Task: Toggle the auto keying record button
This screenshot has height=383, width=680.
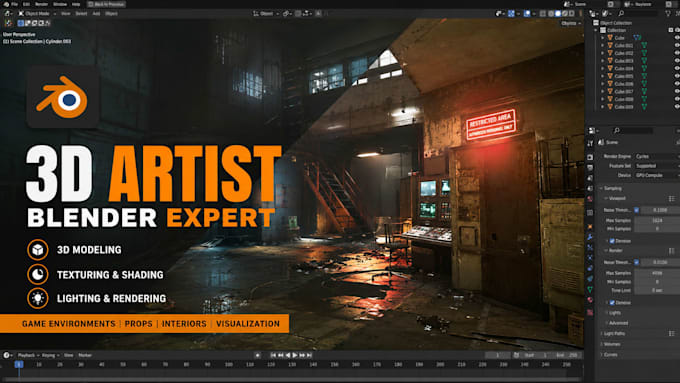Action: tap(257, 355)
